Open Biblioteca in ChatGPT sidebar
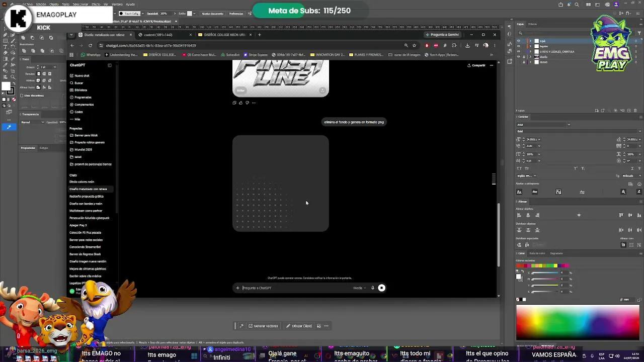 click(78, 90)
